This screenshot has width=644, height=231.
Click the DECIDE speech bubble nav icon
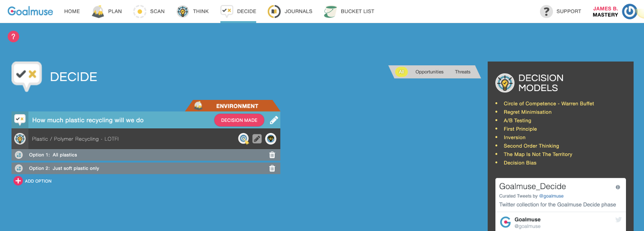227,11
